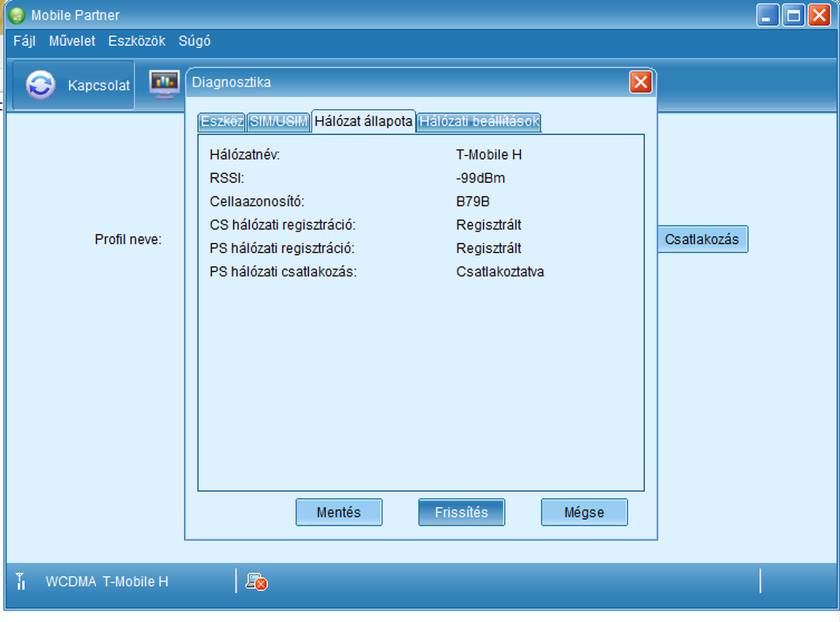This screenshot has height=622, width=840.
Task: Open the statistics monitor chart icon
Action: pos(165,84)
